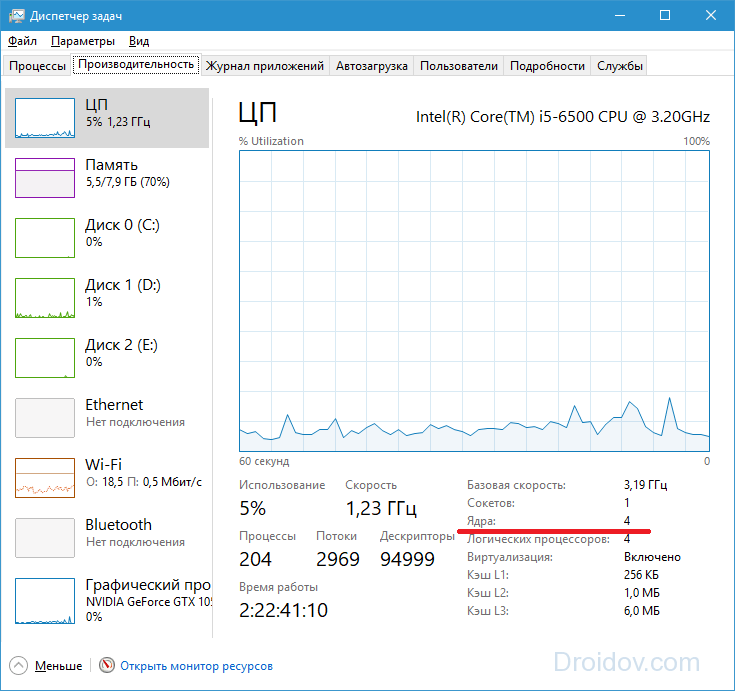Click the Ethernet sidebar label
Image resolution: width=739 pixels, height=691 pixels.
click(114, 404)
